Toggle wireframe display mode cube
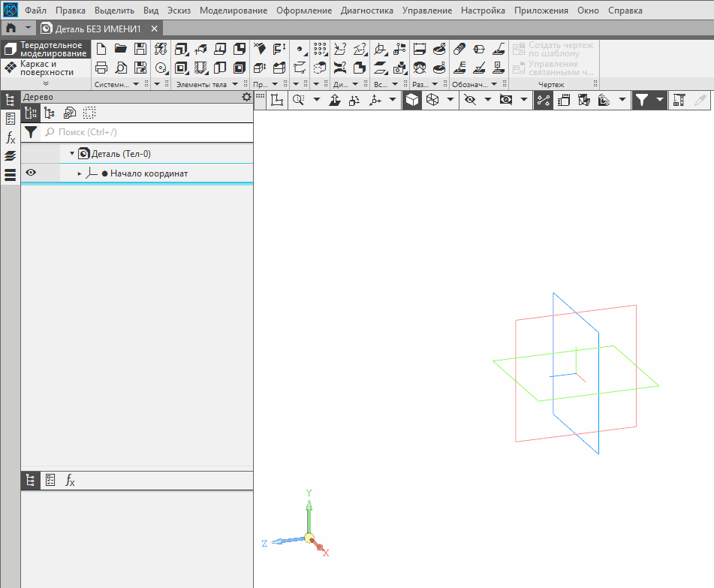Image resolution: width=714 pixels, height=588 pixels. [x=432, y=100]
